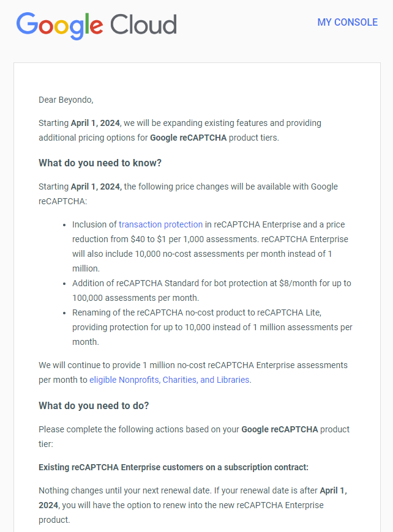The width and height of the screenshot is (393, 532).
Task: Click the 'Dear Beyondo,' greeting text
Action: point(65,100)
